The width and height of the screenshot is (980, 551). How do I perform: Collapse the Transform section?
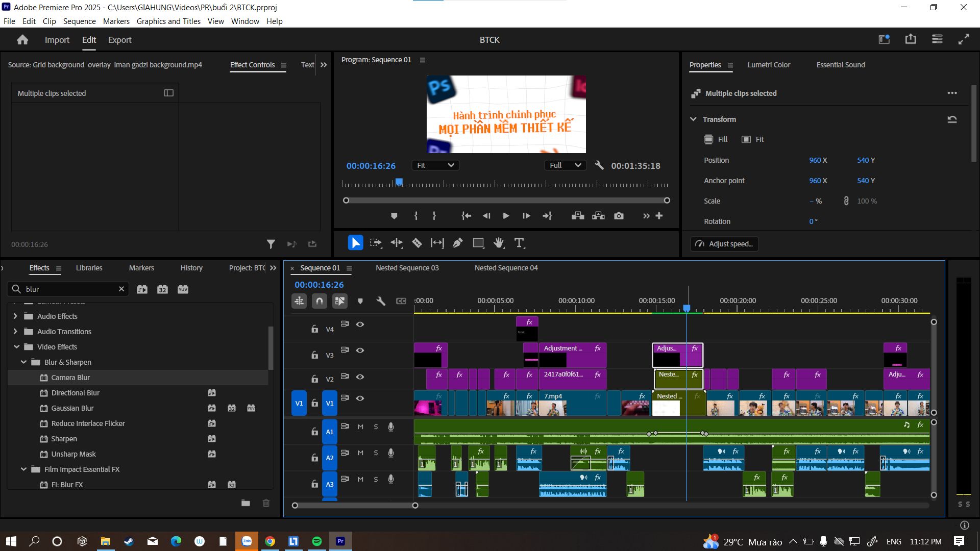point(693,119)
